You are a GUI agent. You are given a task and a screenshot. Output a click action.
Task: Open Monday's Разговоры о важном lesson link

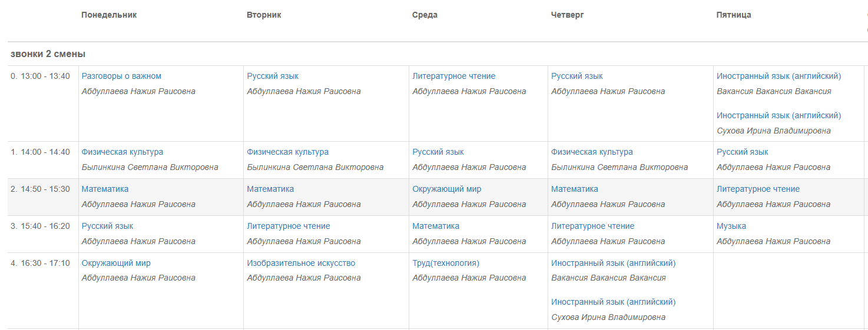[x=121, y=76]
